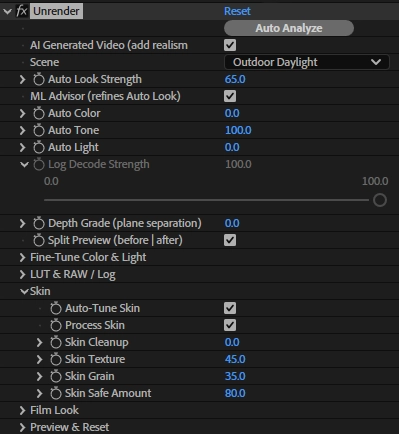
Task: Expand Fine-Tune Color & Light group
Action: coord(22,257)
